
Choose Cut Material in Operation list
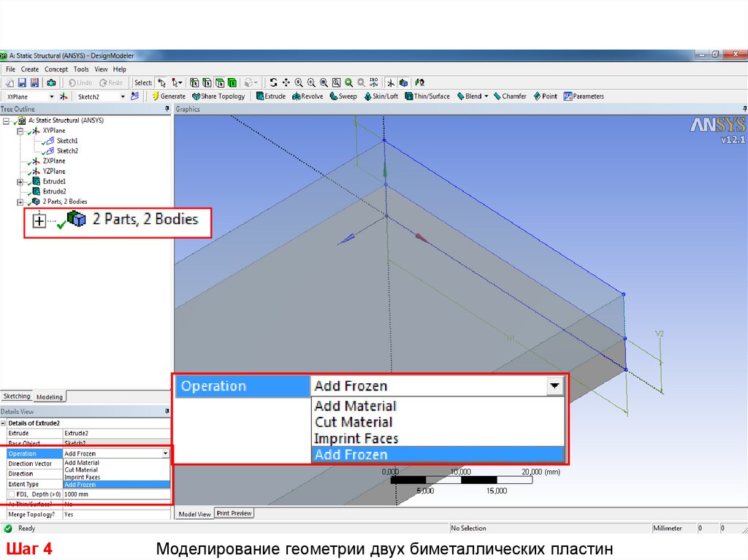tap(81, 470)
